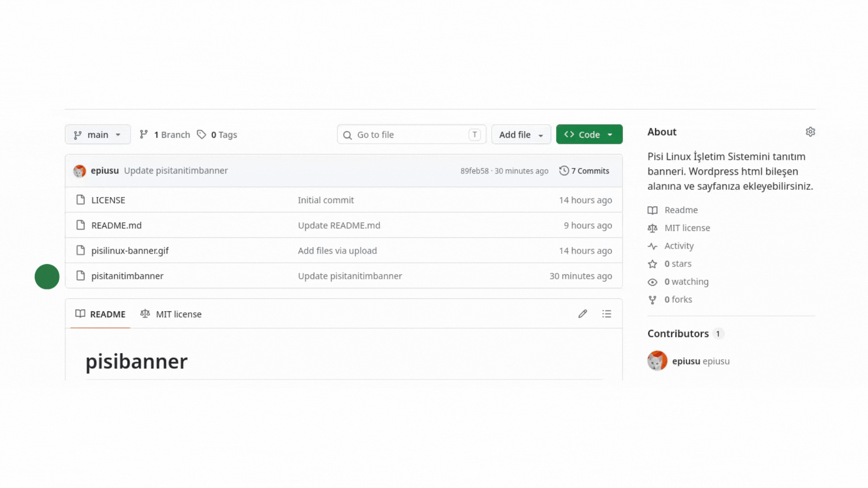Click commit hash 89feb58

(475, 171)
